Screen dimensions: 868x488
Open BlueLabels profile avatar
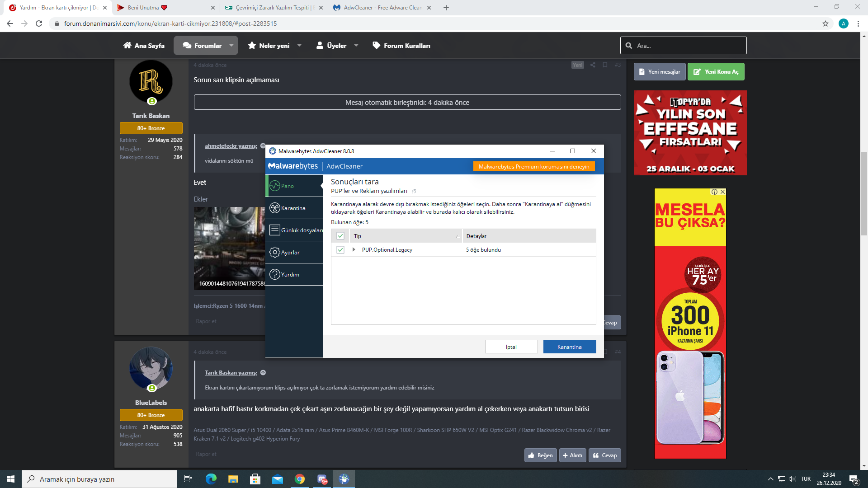pyautogui.click(x=151, y=369)
